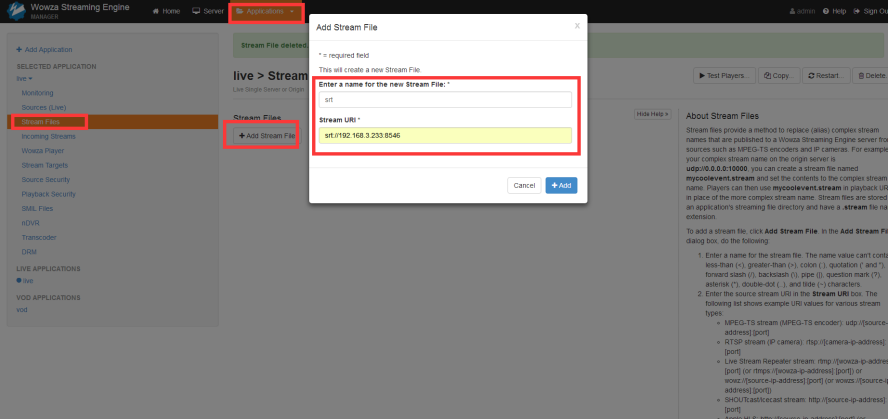888x419 pixels.
Task: Close the Add Stream File dialog with X
Action: point(577,26)
